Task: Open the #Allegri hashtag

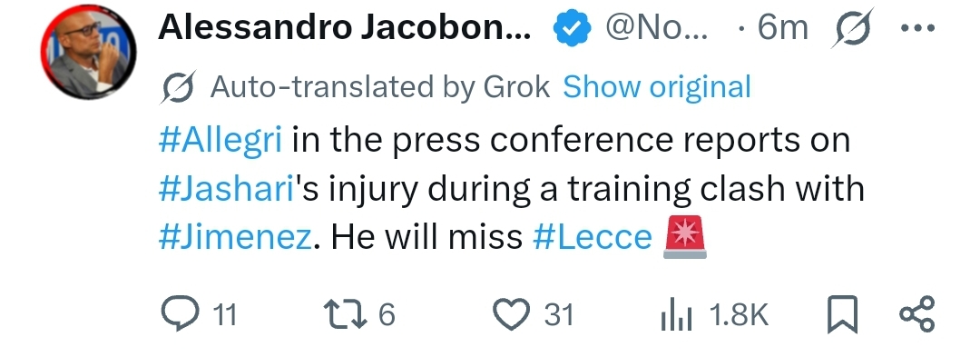Action: tap(220, 139)
